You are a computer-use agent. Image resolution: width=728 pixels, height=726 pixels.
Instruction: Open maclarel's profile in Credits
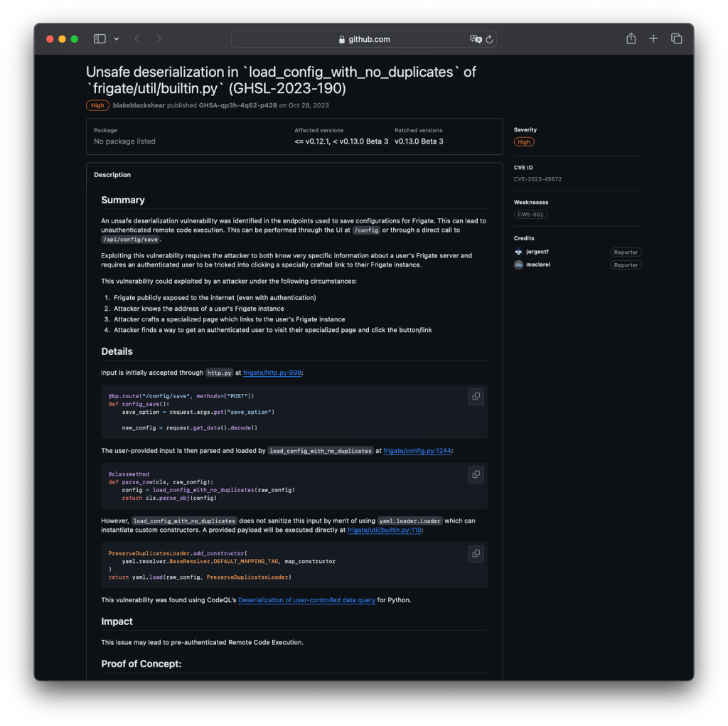tap(537, 265)
